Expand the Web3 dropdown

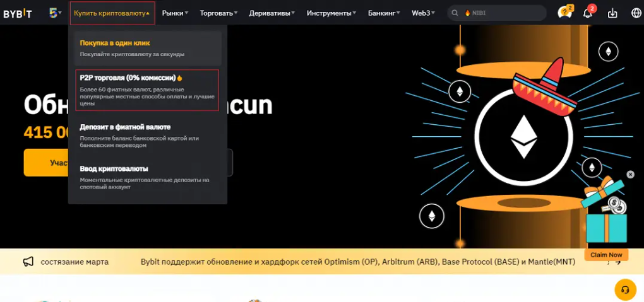point(424,13)
